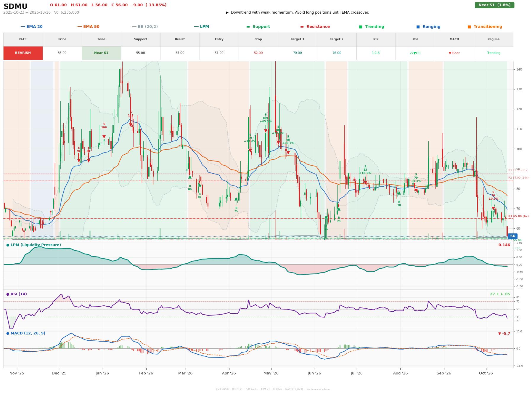Click the RSI reading 27.1 OS

tap(500, 294)
